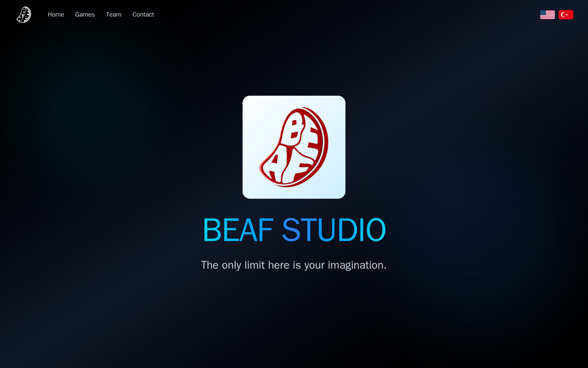Select Turkish language via Turkey flag
The width and height of the screenshot is (588, 368).
[566, 15]
